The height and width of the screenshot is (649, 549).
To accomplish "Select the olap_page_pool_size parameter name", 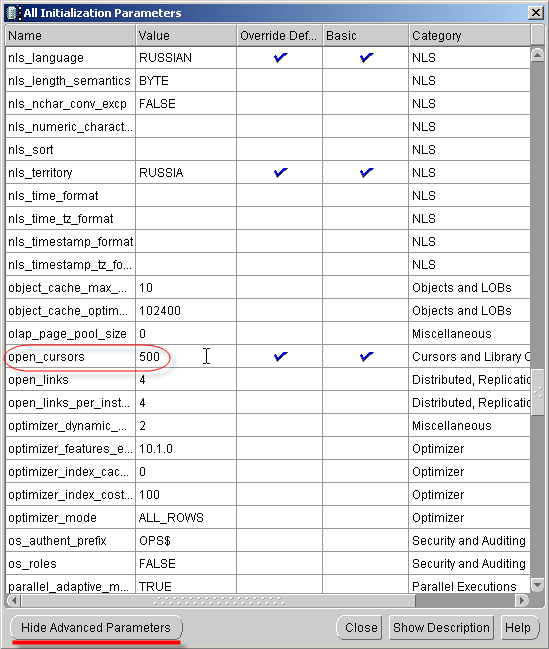I will pyautogui.click(x=67, y=334).
